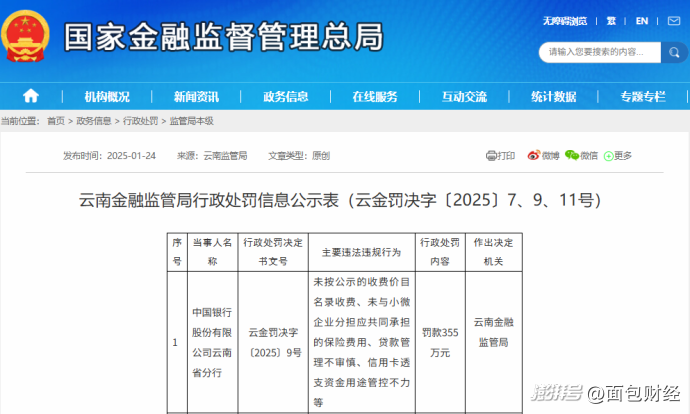Go to 首页 in breadcrumb
Screen dimensions: 690x414
(x=56, y=121)
